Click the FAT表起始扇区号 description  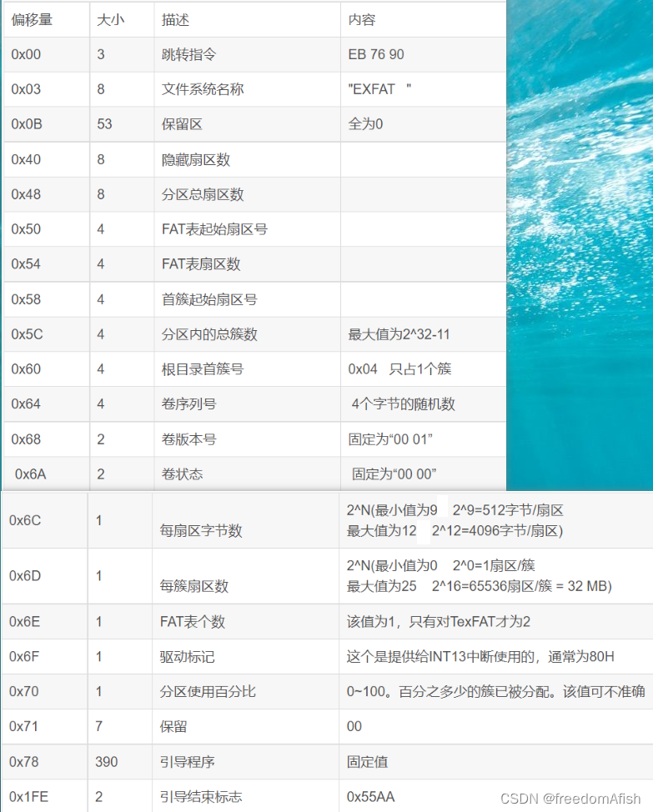(x=214, y=229)
